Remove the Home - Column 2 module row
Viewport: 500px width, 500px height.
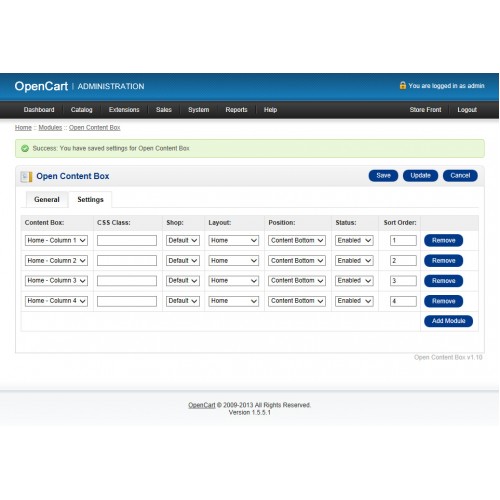pyautogui.click(x=443, y=261)
